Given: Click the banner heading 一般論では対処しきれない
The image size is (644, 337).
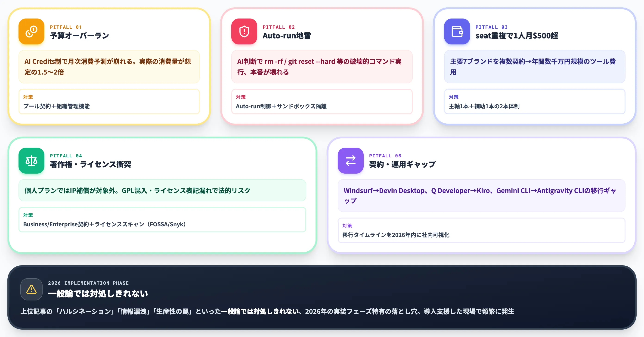Looking at the screenshot, I should point(98,293).
